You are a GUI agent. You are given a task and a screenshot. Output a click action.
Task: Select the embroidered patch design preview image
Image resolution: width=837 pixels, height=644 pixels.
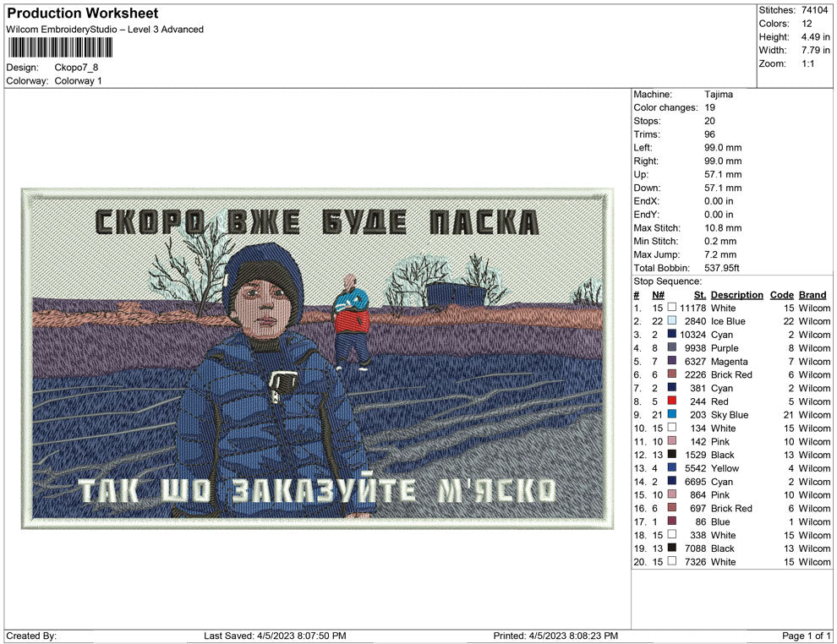coord(317,358)
